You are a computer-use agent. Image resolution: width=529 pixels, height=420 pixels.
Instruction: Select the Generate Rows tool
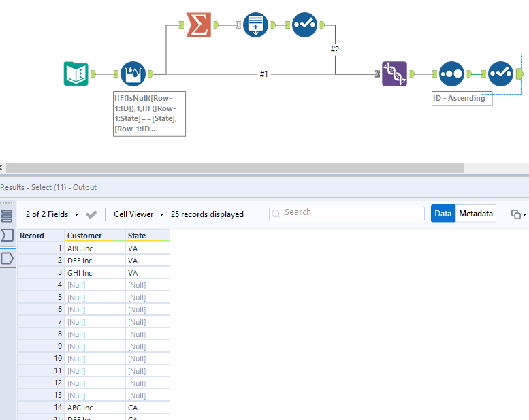click(x=255, y=25)
